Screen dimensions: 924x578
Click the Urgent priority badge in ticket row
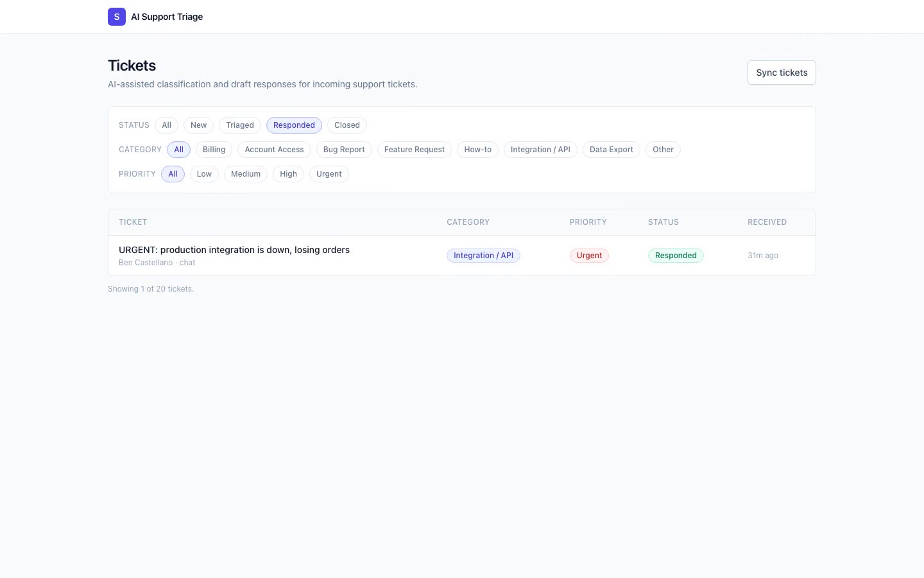point(589,256)
